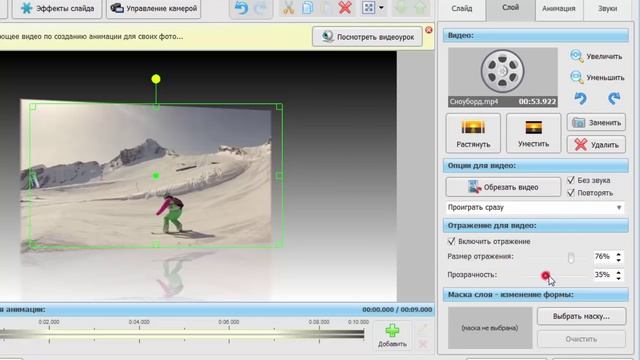Click the green center point of the video layer
Image resolution: width=640 pixels, height=360 pixels.
coord(156,176)
